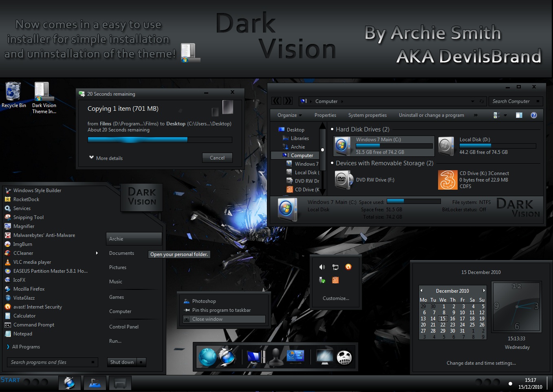Click the grey display monitor dock icon
553x392 pixels.
coord(324,357)
